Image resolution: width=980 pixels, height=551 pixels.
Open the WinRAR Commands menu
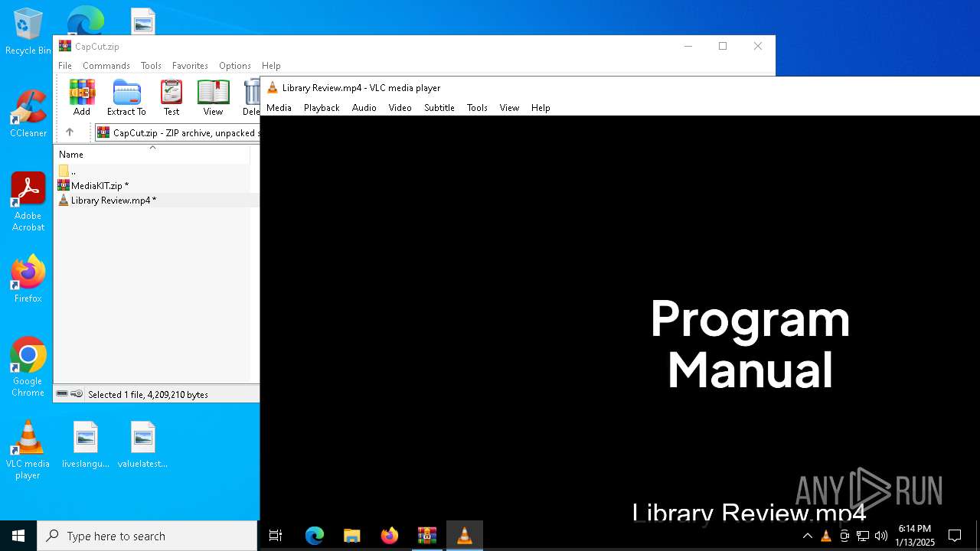(106, 66)
